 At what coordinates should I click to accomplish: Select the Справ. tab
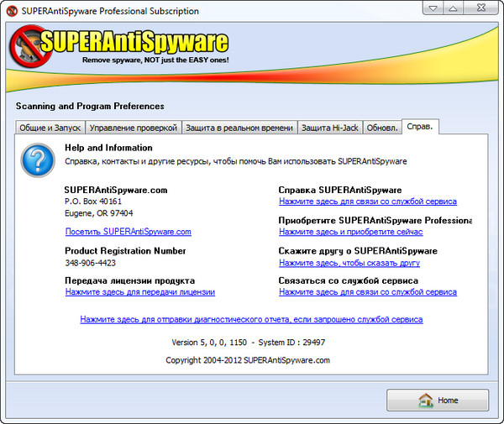[x=420, y=127]
